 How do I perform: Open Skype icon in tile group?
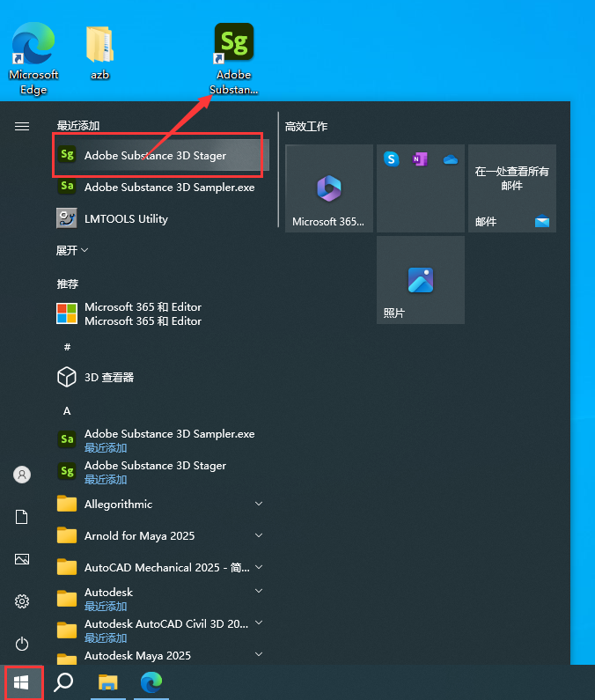(x=392, y=158)
